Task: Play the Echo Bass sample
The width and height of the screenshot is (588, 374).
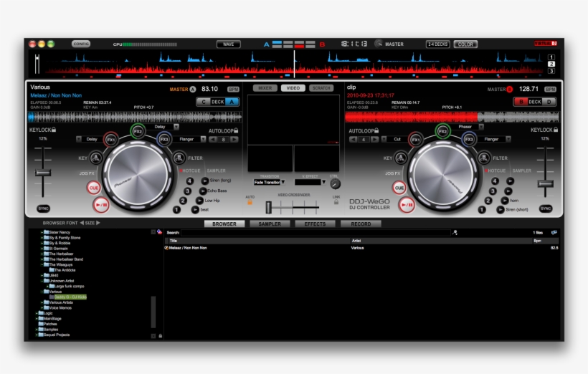Action: (202, 191)
